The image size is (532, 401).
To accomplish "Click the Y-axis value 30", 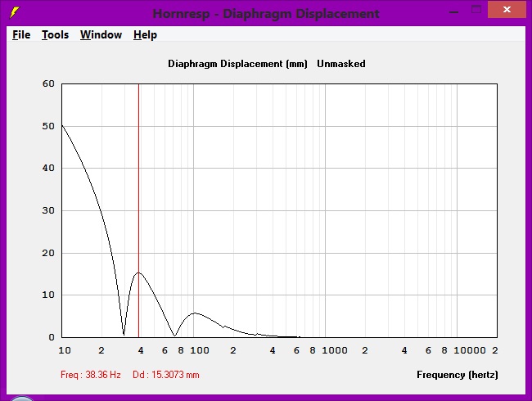I will tap(48, 210).
